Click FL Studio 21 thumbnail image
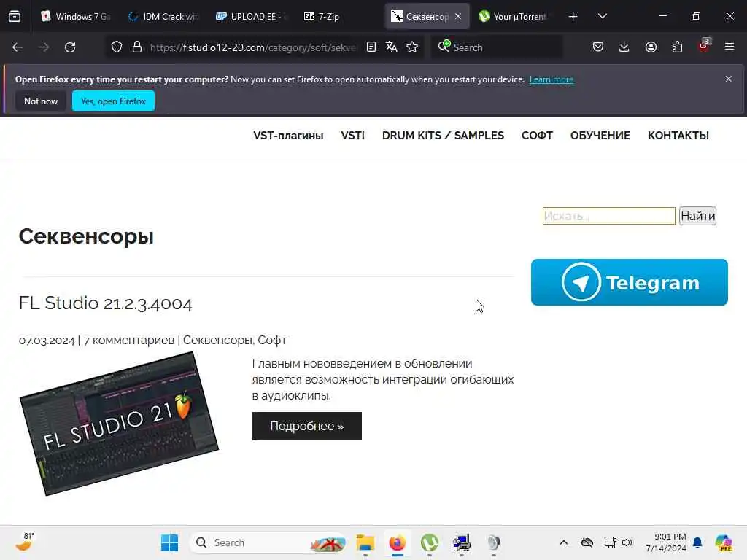Image resolution: width=747 pixels, height=560 pixels. point(119,424)
